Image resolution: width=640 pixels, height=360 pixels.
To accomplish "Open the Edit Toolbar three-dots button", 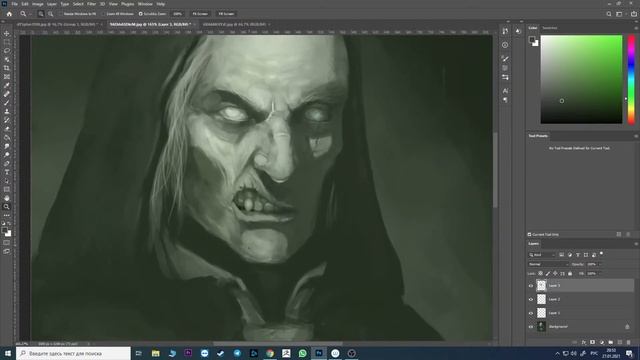I will (7, 216).
